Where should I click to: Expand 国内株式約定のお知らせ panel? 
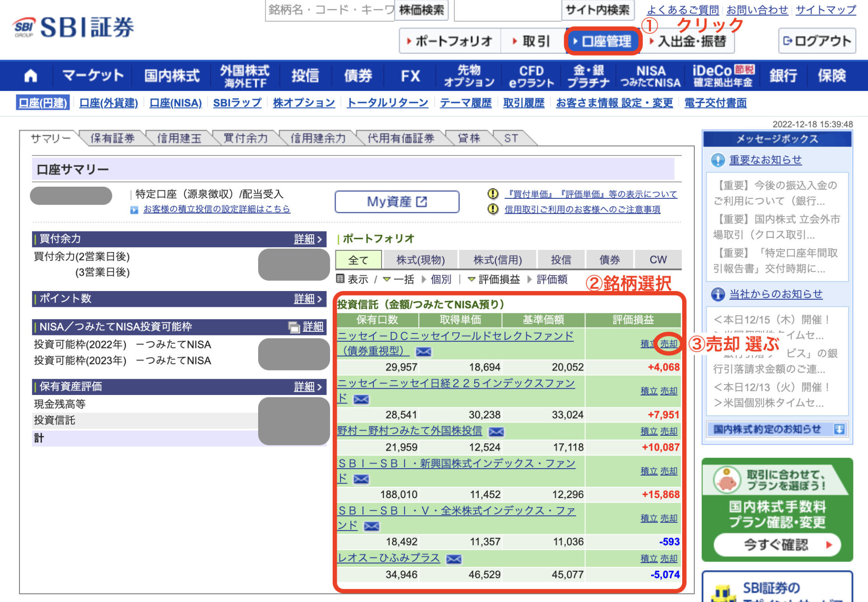pyautogui.click(x=777, y=429)
